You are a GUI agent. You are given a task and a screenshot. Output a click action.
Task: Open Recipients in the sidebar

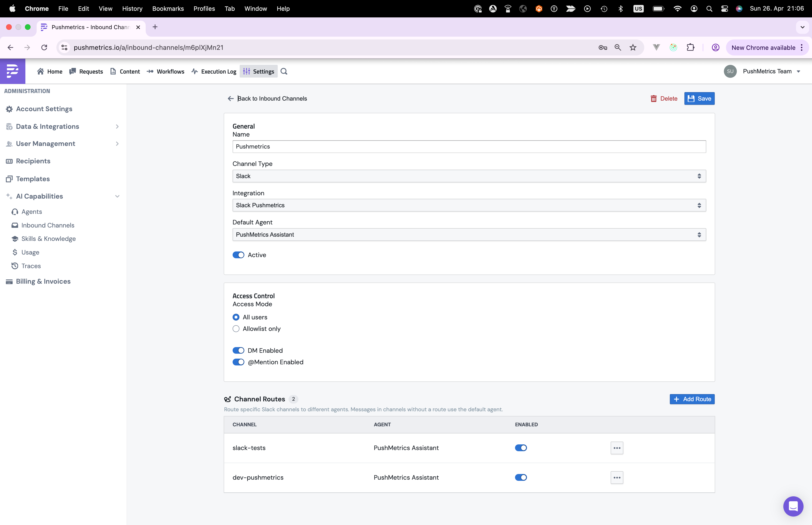33,161
